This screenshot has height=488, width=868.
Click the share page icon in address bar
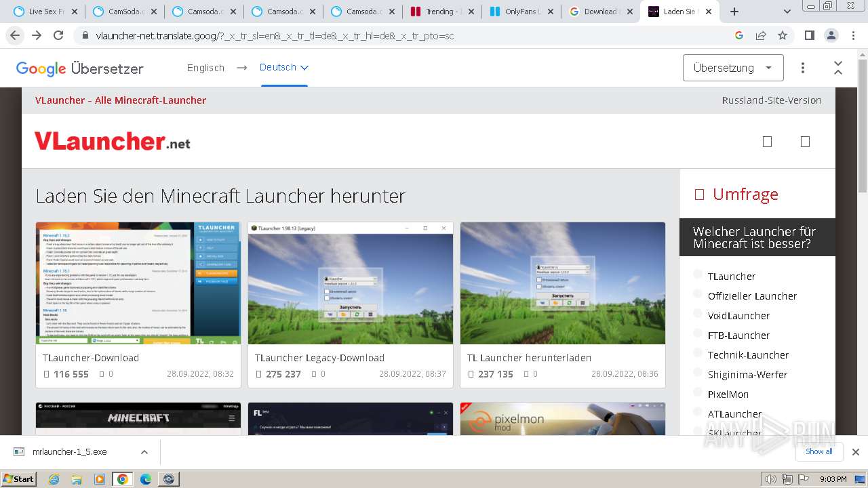point(761,35)
